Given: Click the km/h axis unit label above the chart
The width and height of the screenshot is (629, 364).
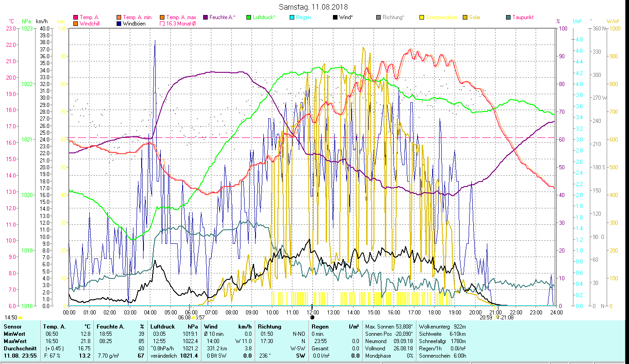Looking at the screenshot, I should pyautogui.click(x=41, y=21).
